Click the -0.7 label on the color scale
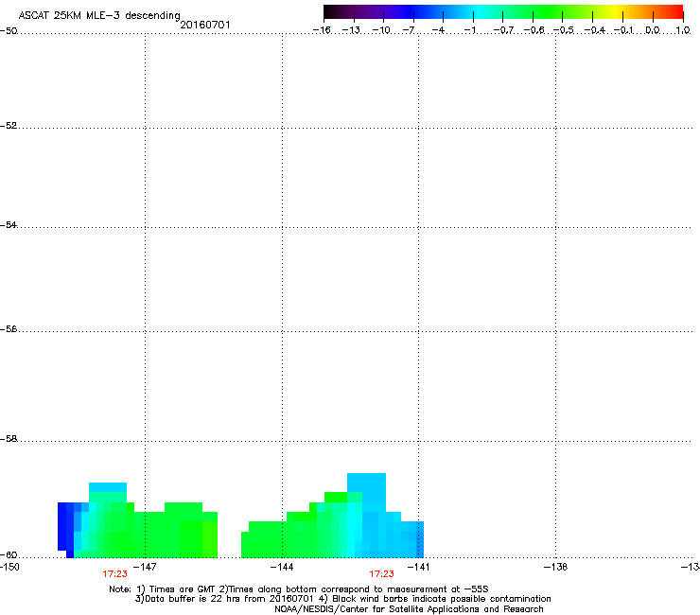This screenshot has height=615, width=700. [x=503, y=30]
